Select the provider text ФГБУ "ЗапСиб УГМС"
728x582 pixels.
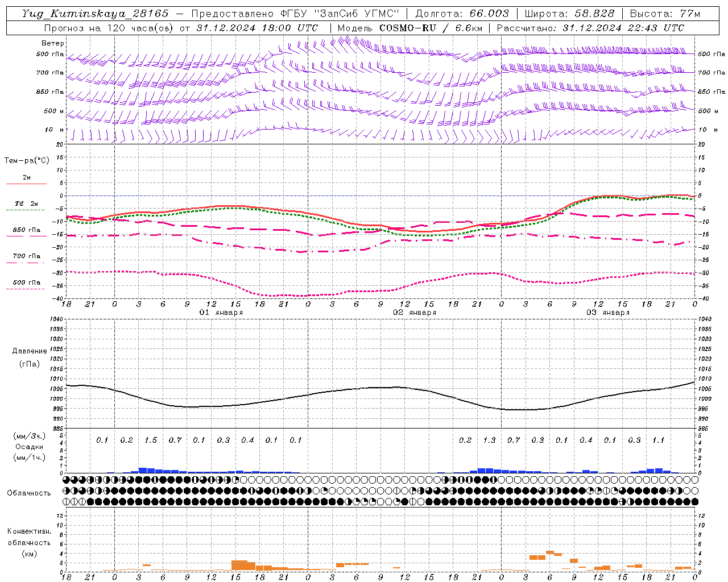pos(340,14)
